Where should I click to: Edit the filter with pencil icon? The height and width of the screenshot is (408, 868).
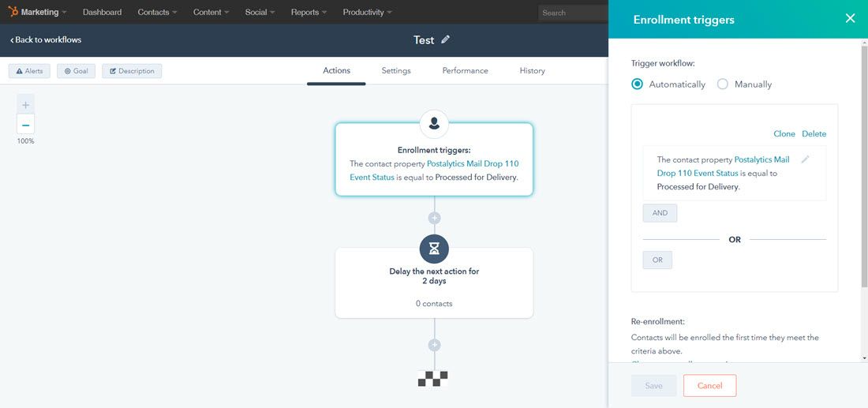tap(806, 159)
